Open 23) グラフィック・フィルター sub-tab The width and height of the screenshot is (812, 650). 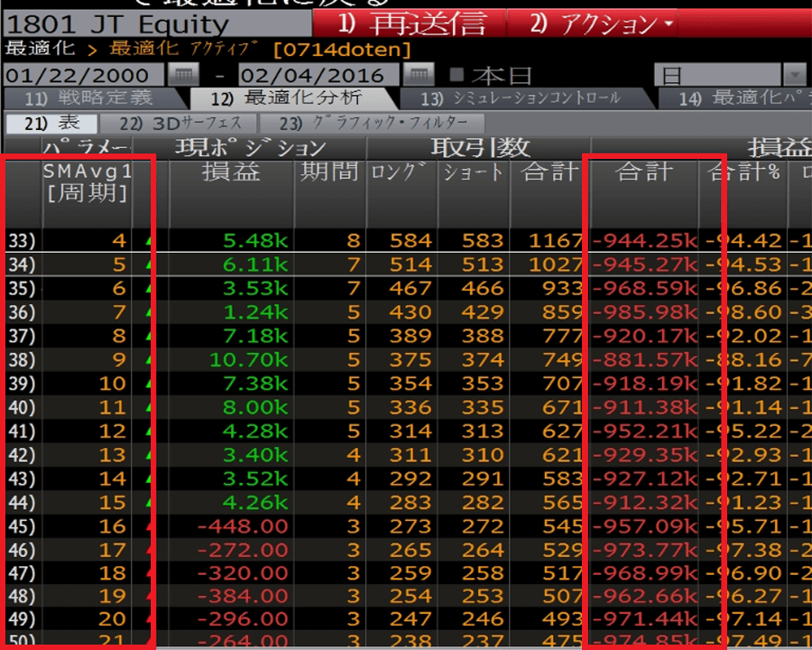click(372, 124)
